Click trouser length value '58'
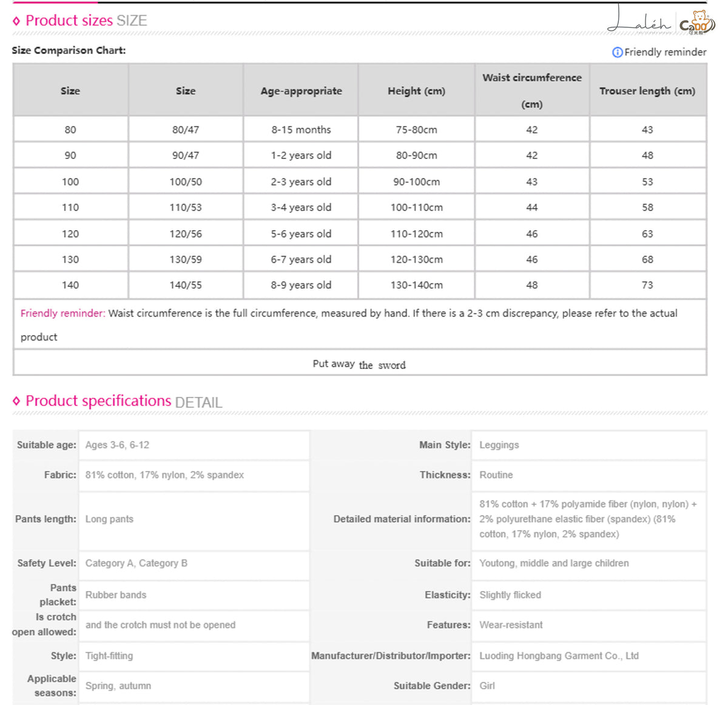This screenshot has height=705, width=728. pyautogui.click(x=647, y=207)
